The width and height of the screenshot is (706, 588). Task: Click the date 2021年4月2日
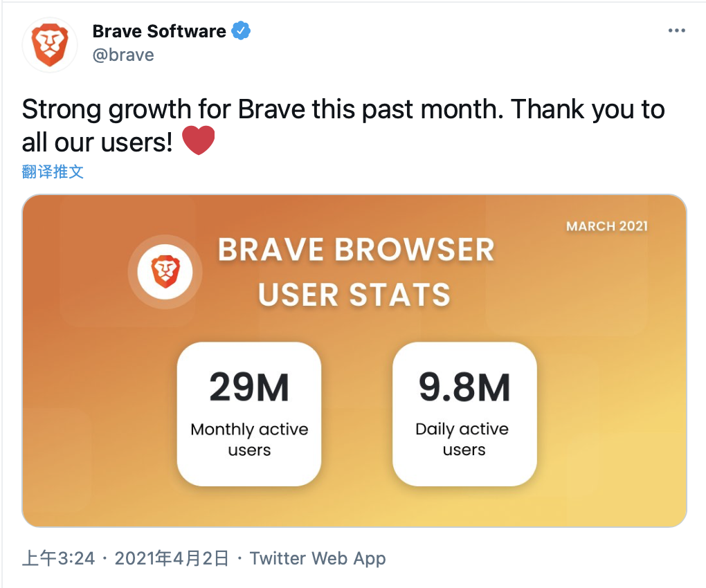coord(172,558)
